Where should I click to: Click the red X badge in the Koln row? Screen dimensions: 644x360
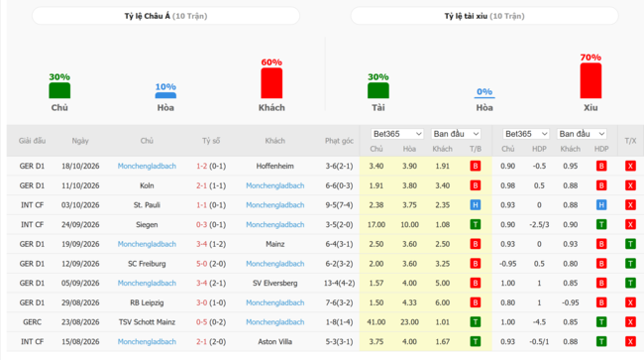(630, 185)
